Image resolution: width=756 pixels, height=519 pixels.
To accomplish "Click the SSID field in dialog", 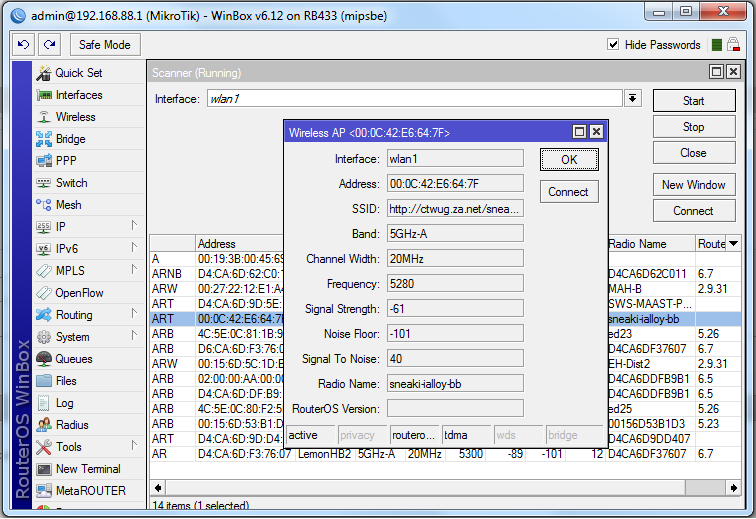I will point(455,209).
